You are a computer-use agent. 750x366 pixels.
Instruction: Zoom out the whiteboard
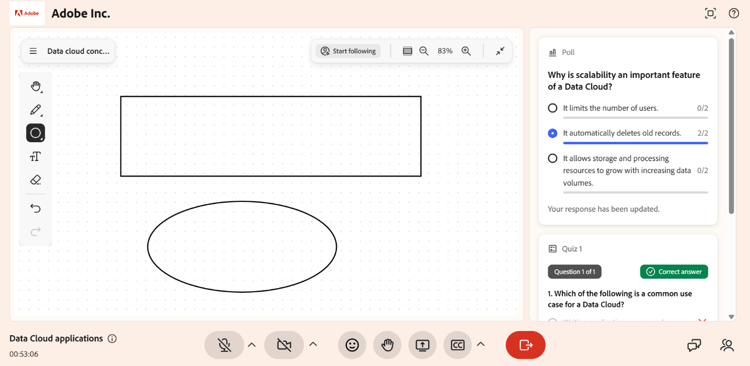pyautogui.click(x=424, y=51)
